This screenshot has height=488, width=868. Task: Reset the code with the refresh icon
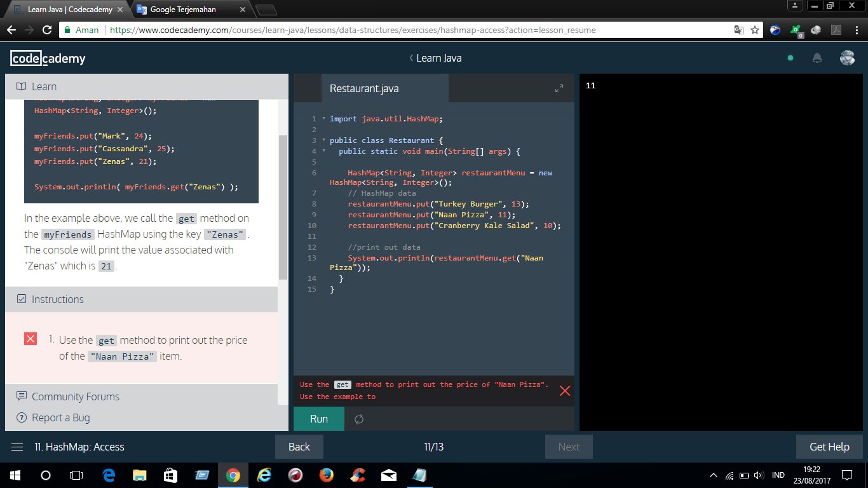click(x=359, y=419)
